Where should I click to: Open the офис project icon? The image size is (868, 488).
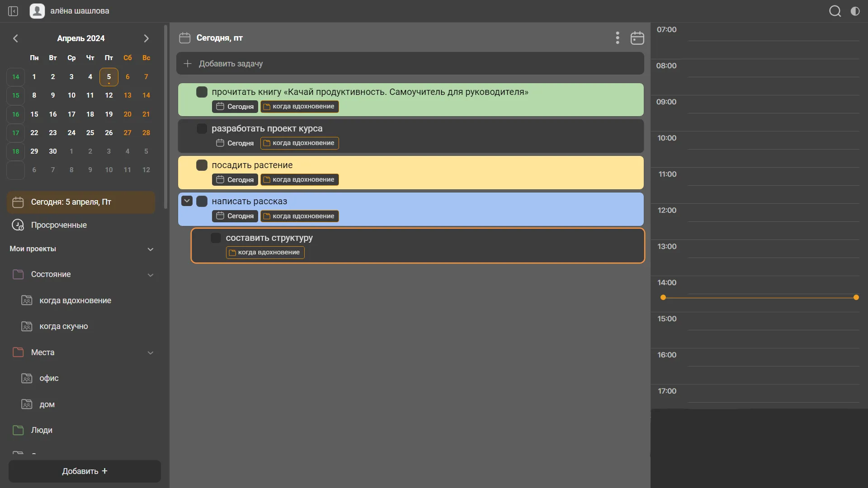27,378
